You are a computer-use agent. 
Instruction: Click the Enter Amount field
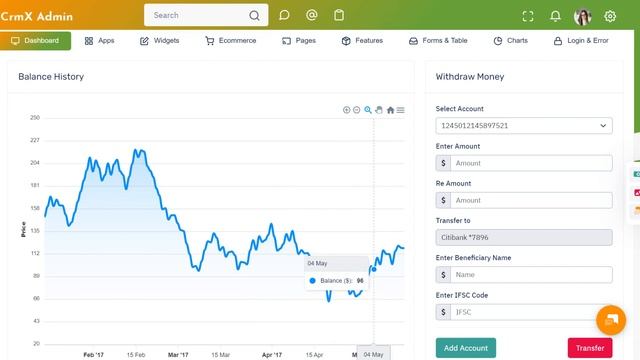531,163
